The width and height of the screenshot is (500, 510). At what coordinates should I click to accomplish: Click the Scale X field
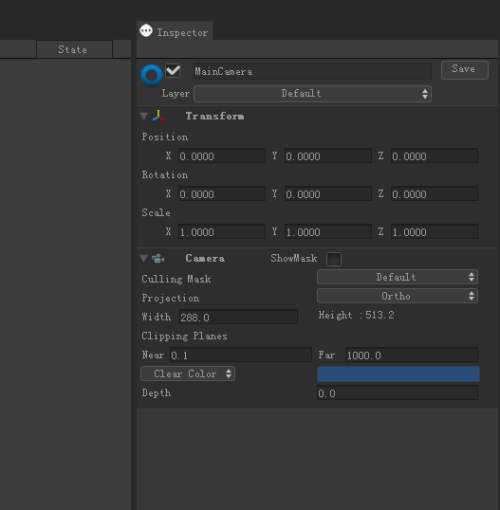tap(222, 232)
